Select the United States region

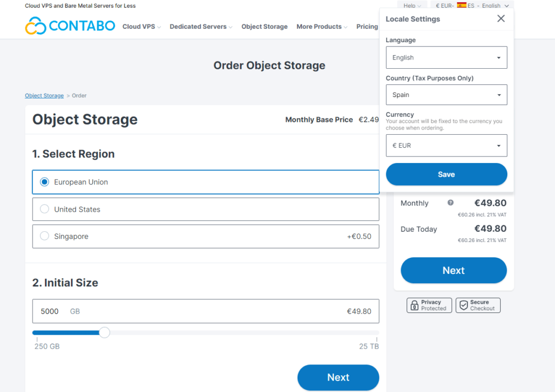point(205,209)
